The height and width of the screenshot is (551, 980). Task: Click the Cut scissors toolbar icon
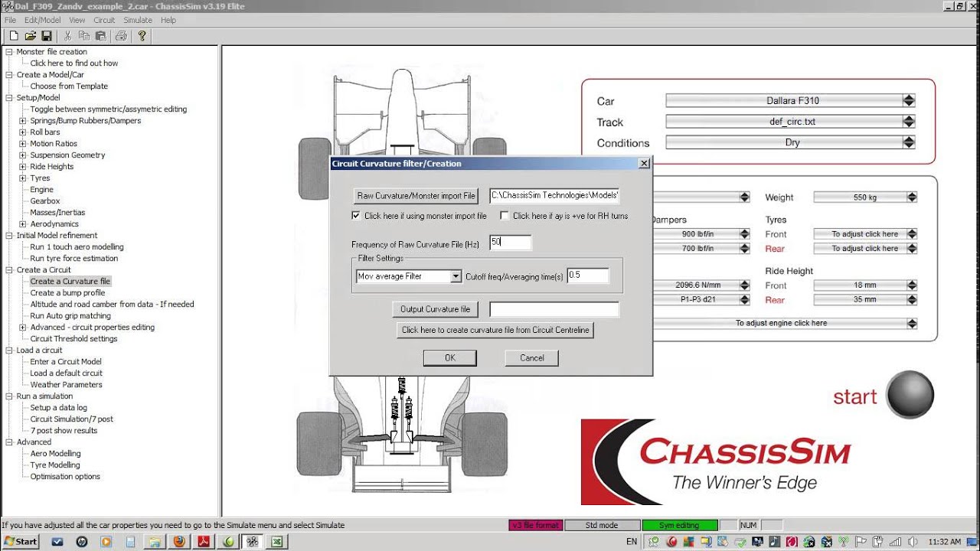[x=67, y=36]
